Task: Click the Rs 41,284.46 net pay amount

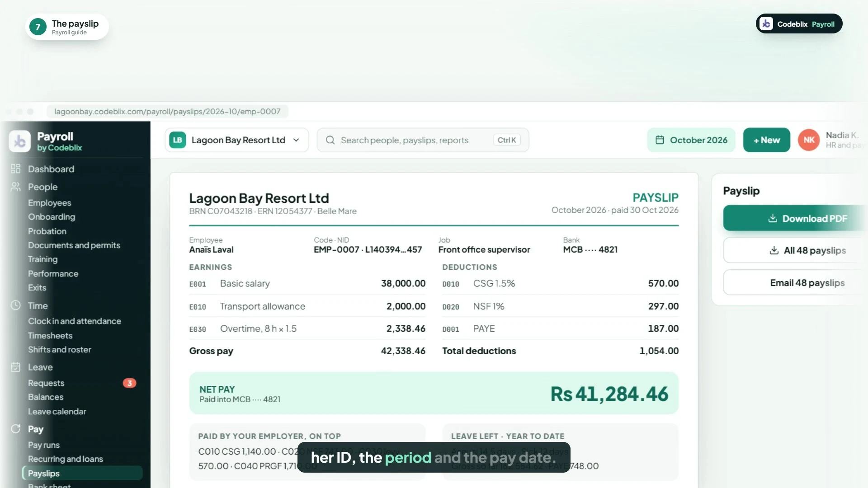Action: pyautogui.click(x=609, y=394)
